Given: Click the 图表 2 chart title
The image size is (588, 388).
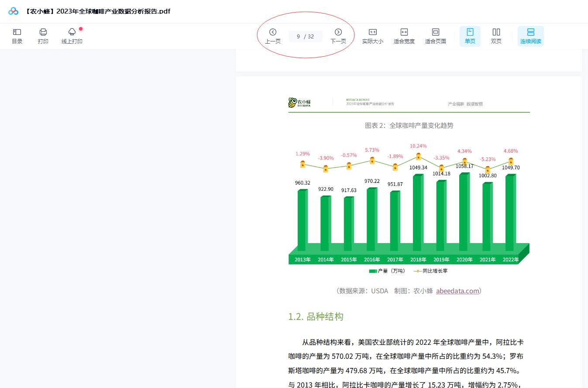Looking at the screenshot, I should coord(409,125).
